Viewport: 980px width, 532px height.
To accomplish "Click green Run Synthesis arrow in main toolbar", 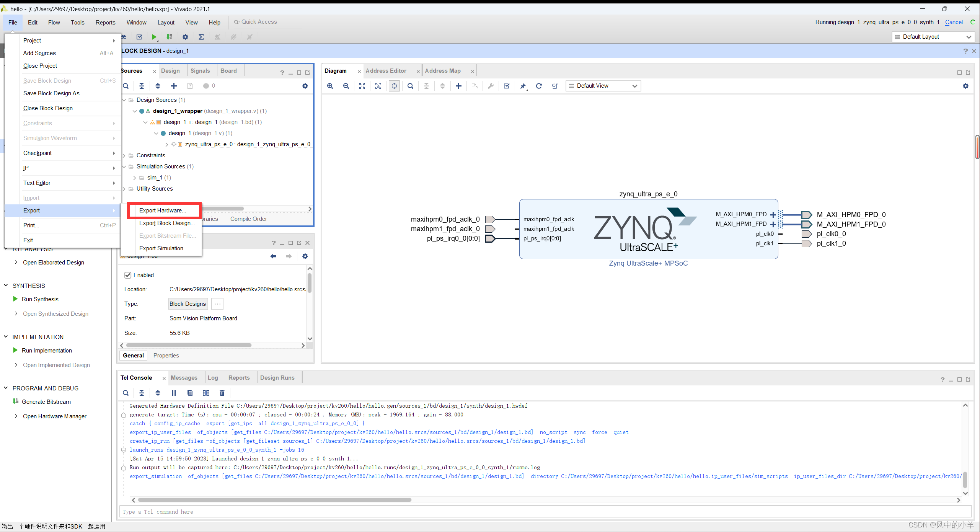I will (154, 37).
